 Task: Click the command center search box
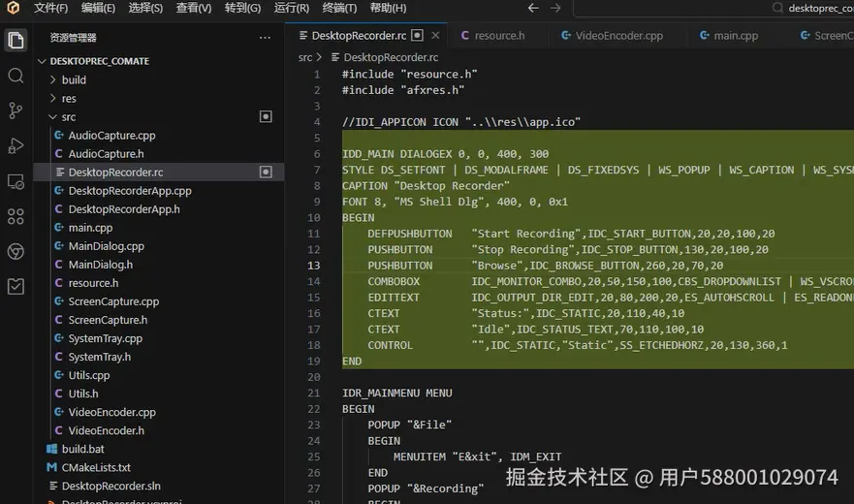[x=717, y=8]
